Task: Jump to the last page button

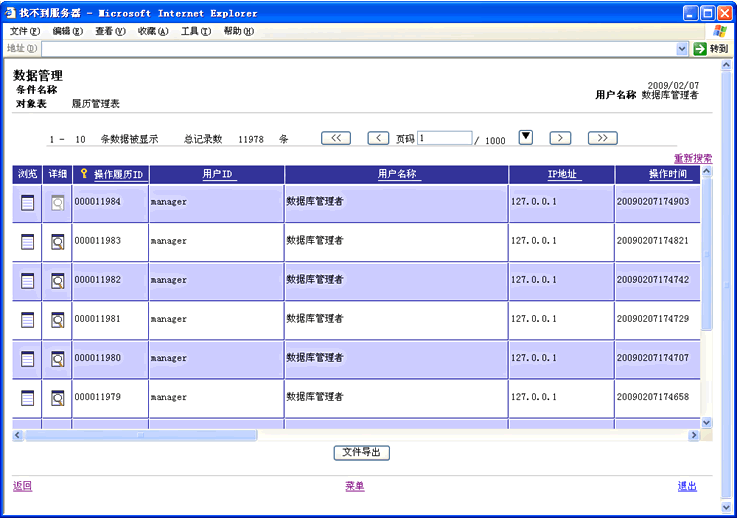Action: 602,138
